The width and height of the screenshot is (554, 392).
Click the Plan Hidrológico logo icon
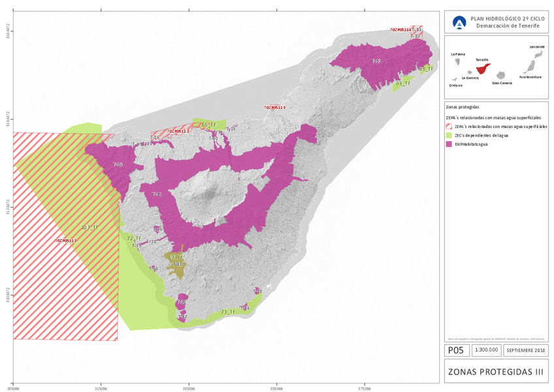[460, 24]
